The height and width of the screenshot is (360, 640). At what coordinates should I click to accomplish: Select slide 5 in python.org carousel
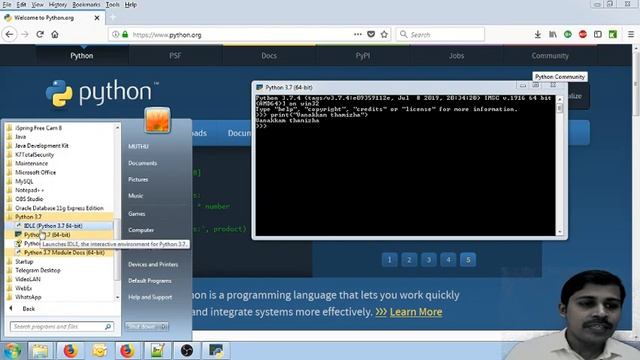(468, 260)
